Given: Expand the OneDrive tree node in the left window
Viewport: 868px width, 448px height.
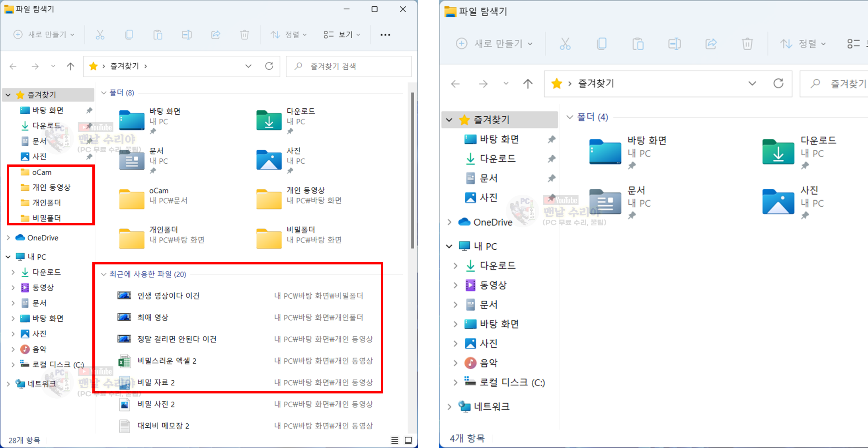Looking at the screenshot, I should (8, 238).
